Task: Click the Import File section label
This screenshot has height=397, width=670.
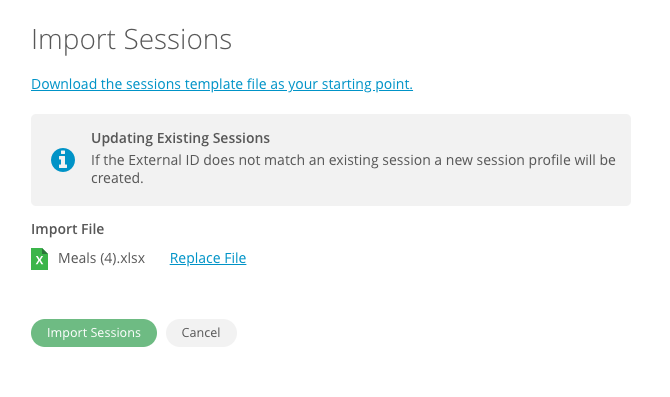Action: coord(68,229)
